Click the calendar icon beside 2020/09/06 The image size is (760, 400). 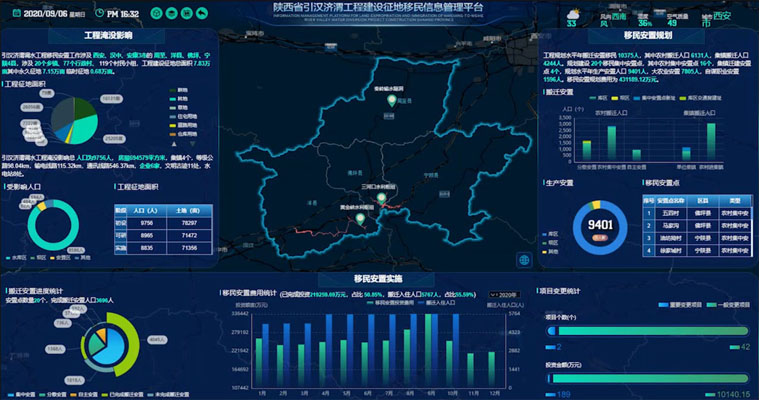point(16,14)
